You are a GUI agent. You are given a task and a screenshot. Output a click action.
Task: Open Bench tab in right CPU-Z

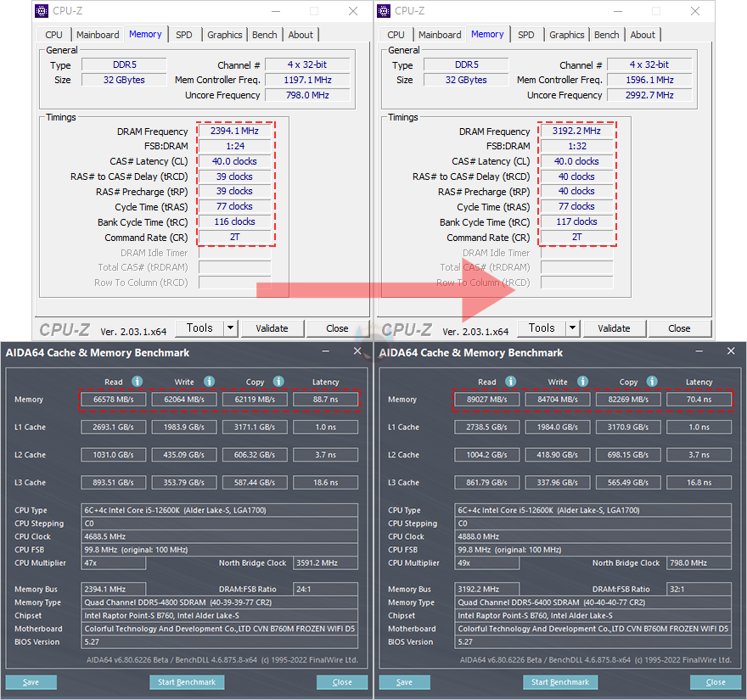pyautogui.click(x=606, y=35)
